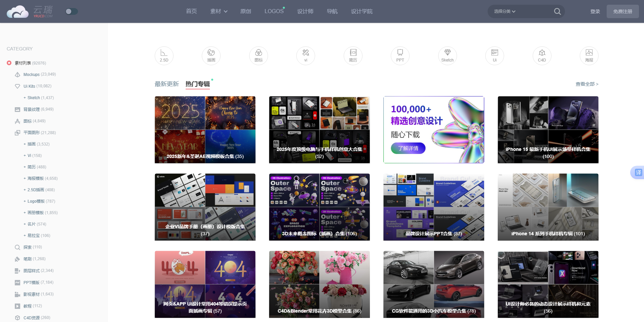
Task: Expand the 海报模板 sidebar subcategory
Action: (25, 178)
